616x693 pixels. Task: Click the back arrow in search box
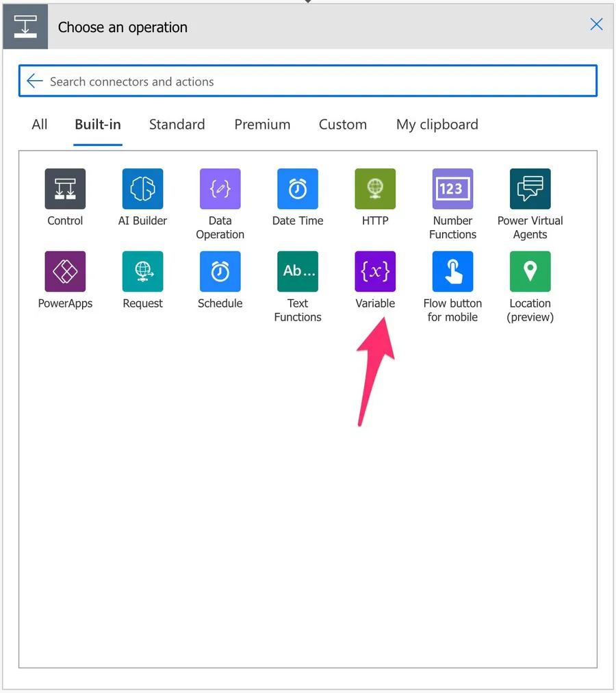[34, 81]
